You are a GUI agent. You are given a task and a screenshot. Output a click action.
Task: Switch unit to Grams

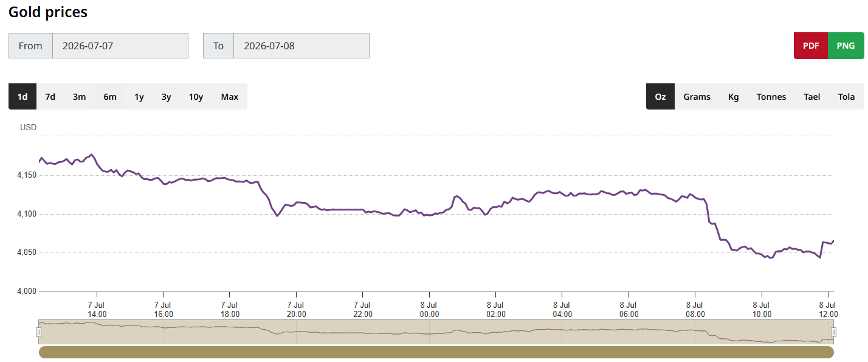click(697, 97)
